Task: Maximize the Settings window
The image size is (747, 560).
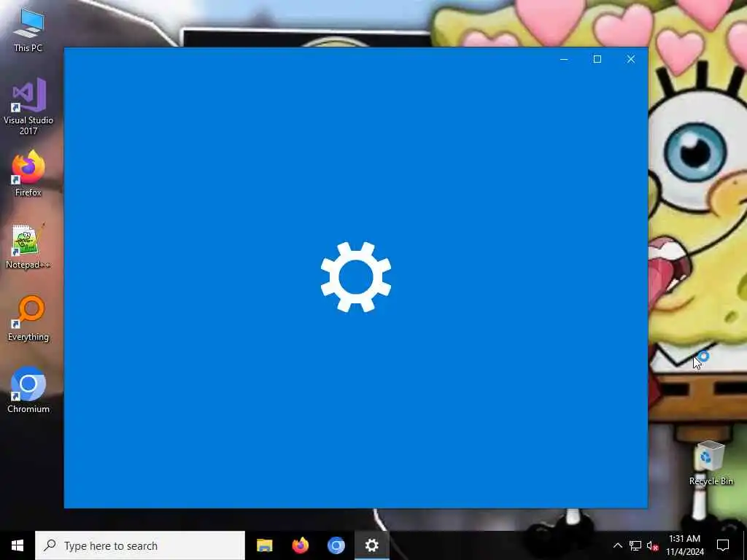Action: 597,59
